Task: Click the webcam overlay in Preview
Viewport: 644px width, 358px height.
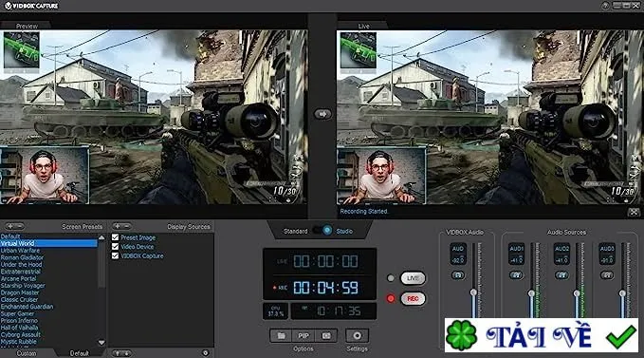Action: pyautogui.click(x=45, y=175)
